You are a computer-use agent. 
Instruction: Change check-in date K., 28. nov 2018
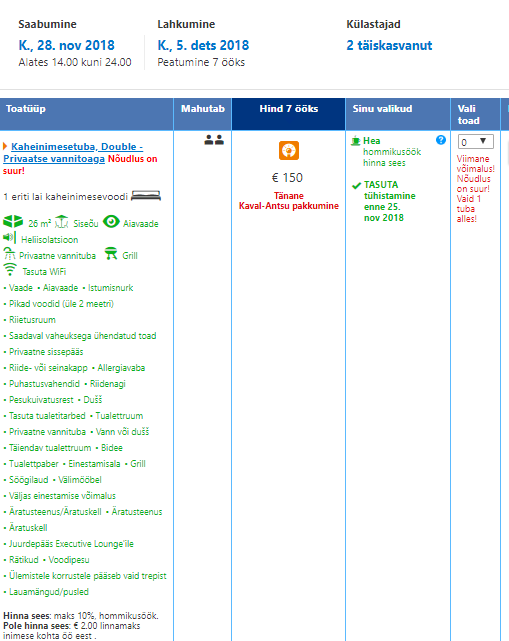click(x=67, y=45)
